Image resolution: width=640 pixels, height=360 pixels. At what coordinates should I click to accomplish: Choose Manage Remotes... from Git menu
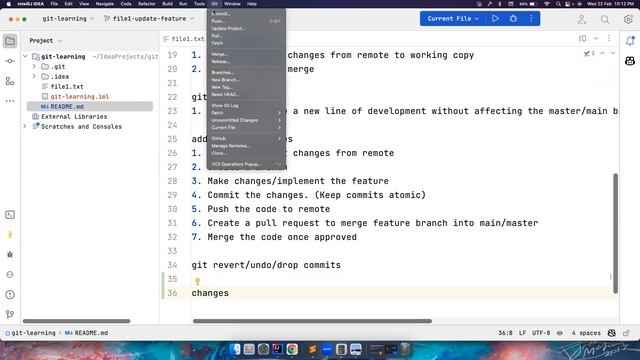[x=246, y=146]
